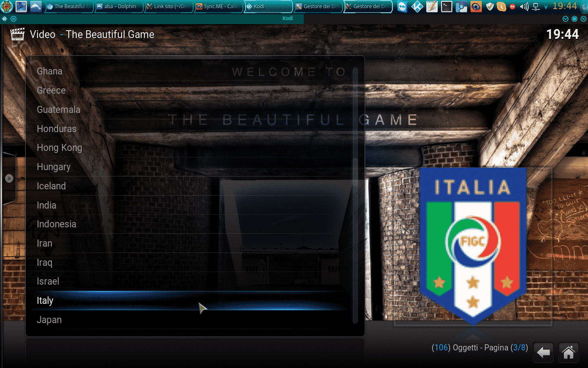Switch to the Link sito task
588x368 pixels.
(169, 7)
